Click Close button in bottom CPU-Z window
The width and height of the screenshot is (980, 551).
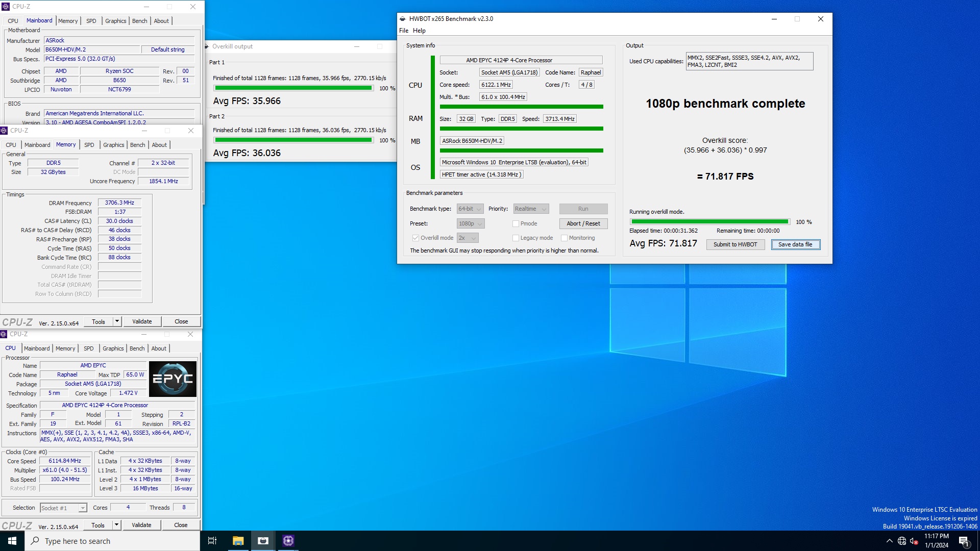pos(181,525)
